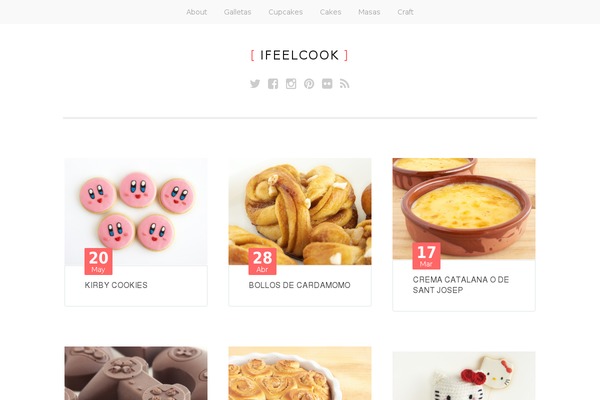Viewport: 600px width, 400px height.
Task: Open the Craft menu link
Action: (405, 12)
